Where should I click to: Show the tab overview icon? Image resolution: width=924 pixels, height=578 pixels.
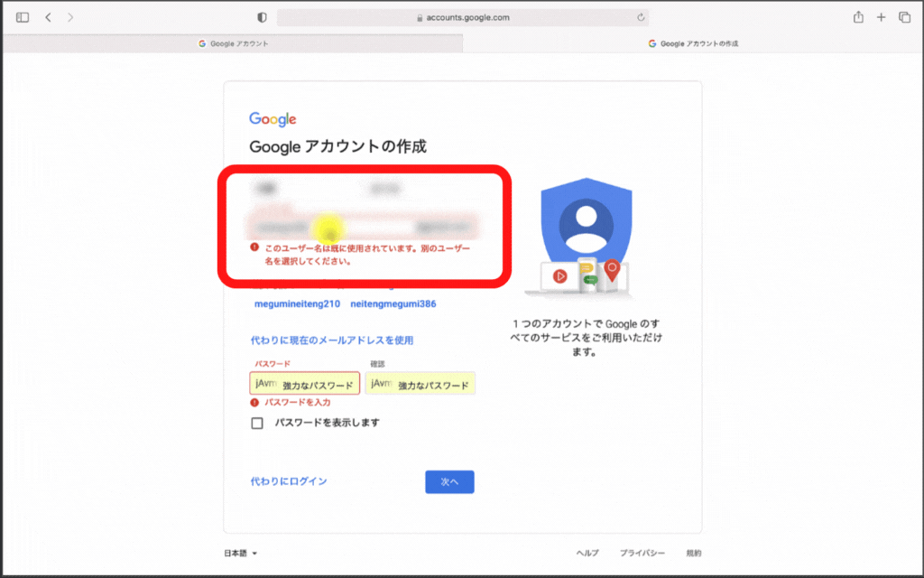[904, 18]
